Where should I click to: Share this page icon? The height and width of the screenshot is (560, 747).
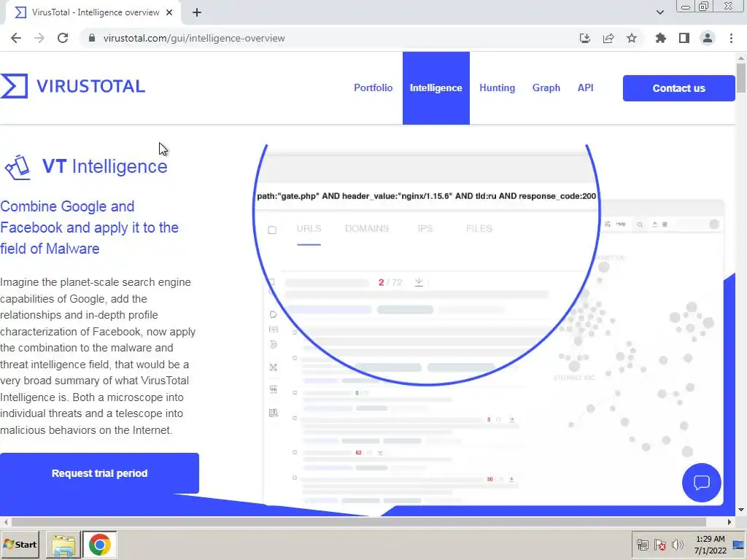click(608, 38)
